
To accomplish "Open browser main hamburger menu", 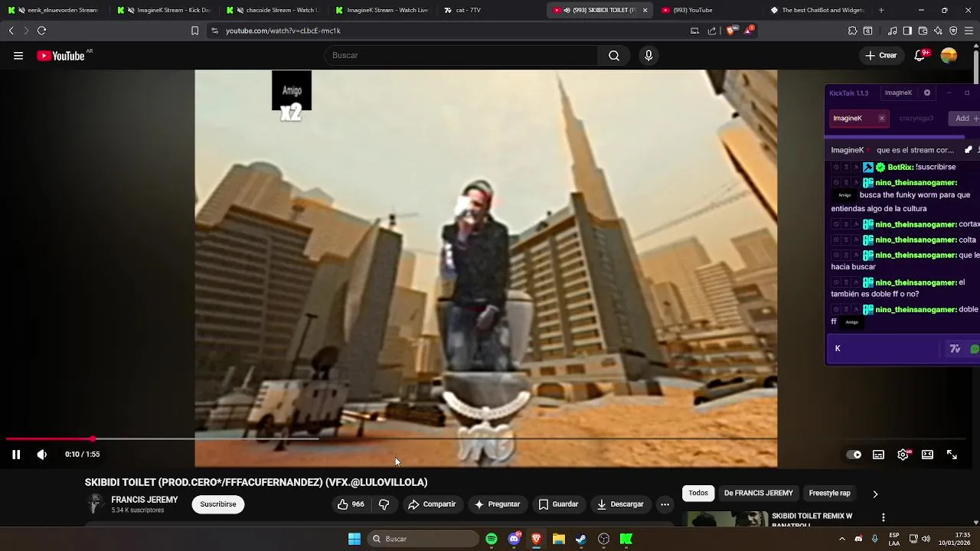I will pos(969,31).
